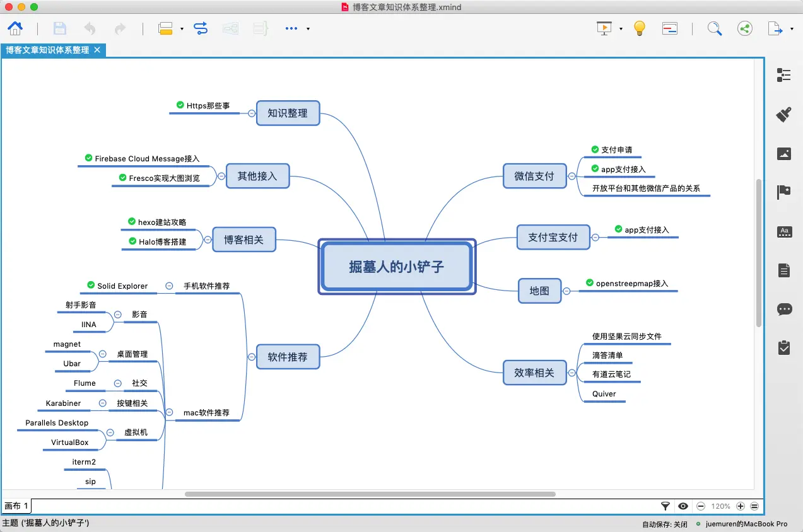The height and width of the screenshot is (532, 803).
Task: Select the 画布 1 sheet tab
Action: point(16,506)
